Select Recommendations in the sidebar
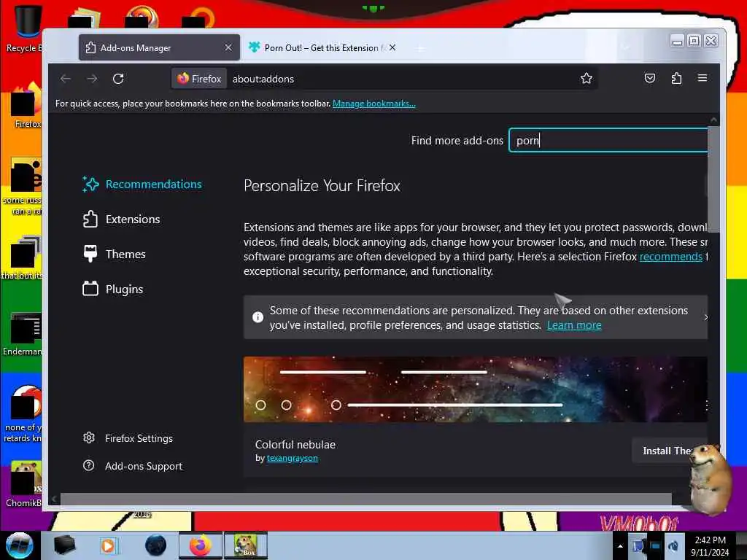747x560 pixels. pyautogui.click(x=142, y=184)
